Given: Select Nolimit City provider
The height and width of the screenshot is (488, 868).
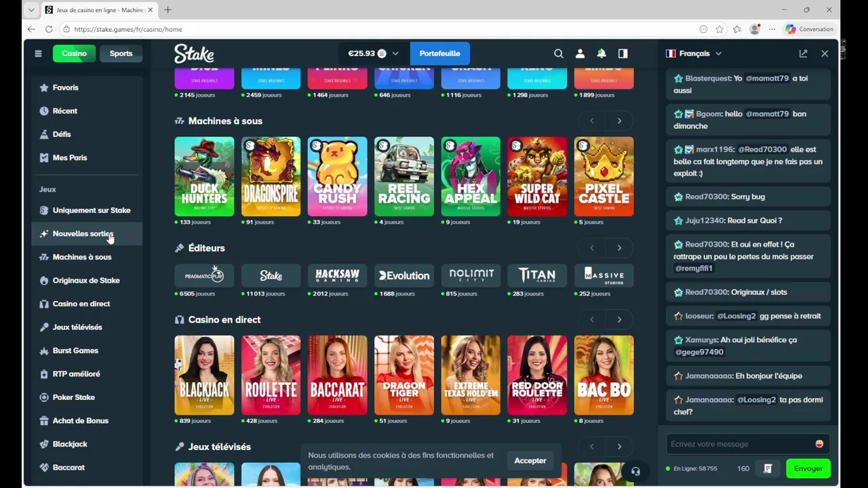Looking at the screenshot, I should (471, 275).
